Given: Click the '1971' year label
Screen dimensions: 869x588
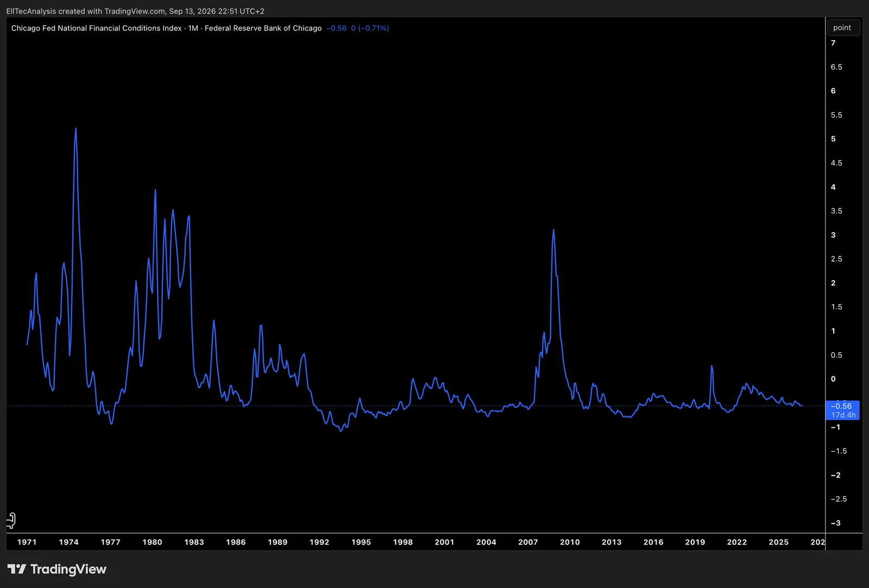Looking at the screenshot, I should [x=27, y=542].
